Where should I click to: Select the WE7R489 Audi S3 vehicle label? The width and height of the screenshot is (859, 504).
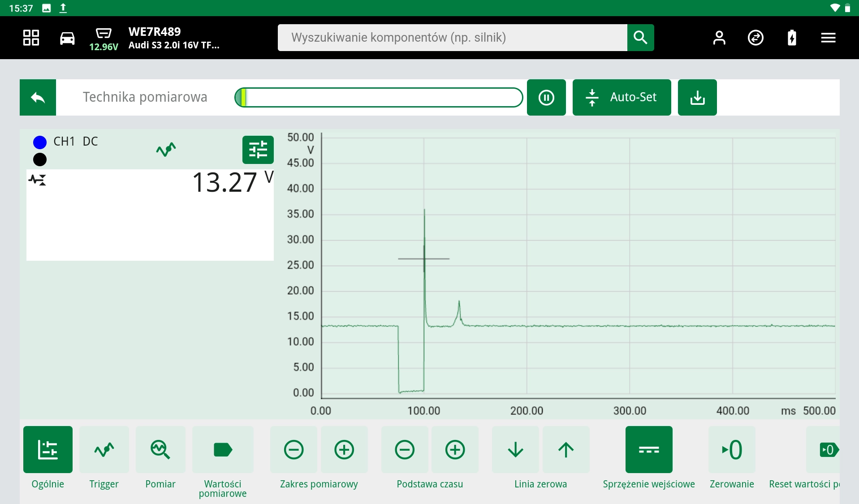[x=174, y=38]
